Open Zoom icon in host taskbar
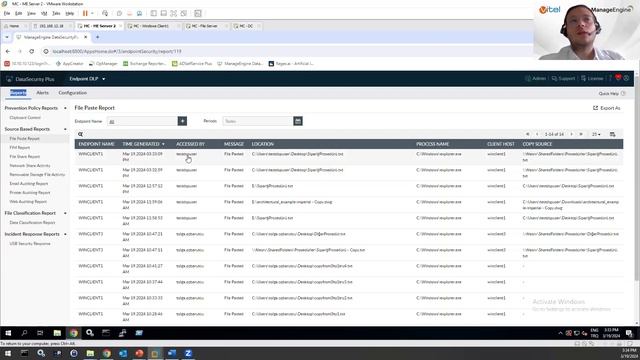640x360 pixels. click(x=188, y=353)
